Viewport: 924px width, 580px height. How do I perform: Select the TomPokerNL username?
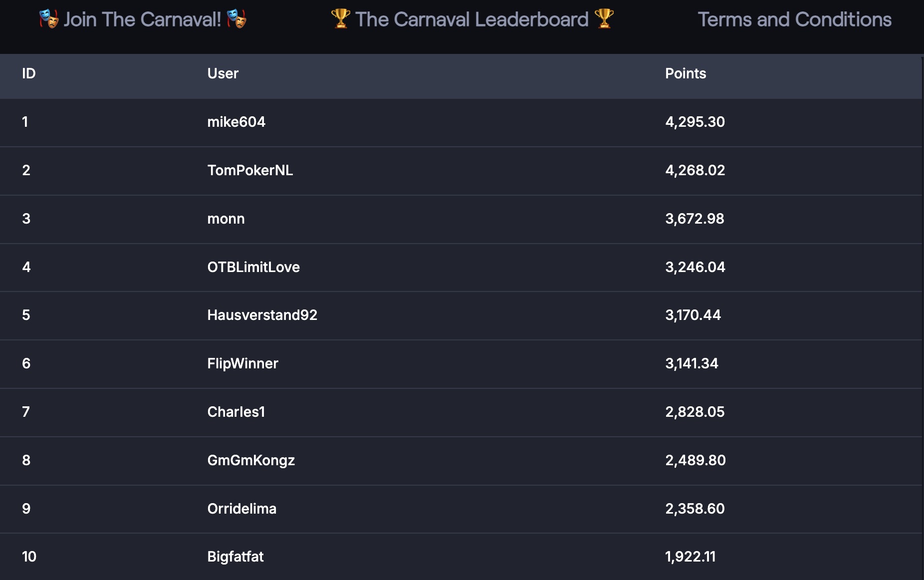(x=250, y=170)
